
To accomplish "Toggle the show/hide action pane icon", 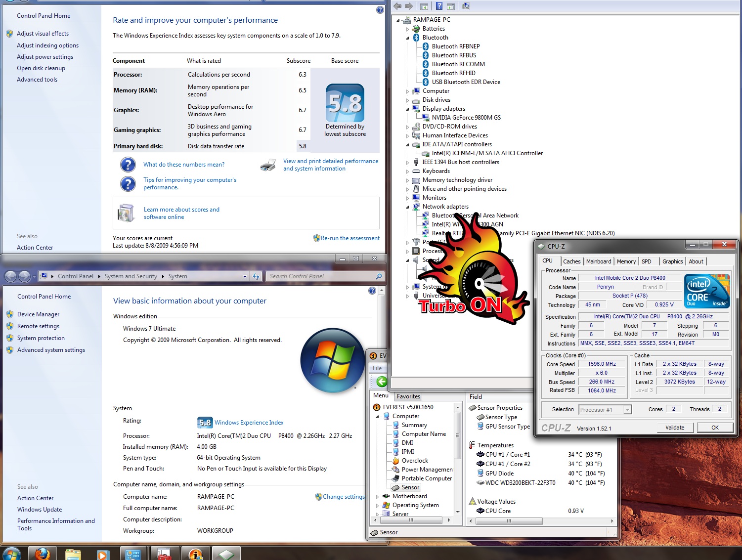I will coord(451,6).
